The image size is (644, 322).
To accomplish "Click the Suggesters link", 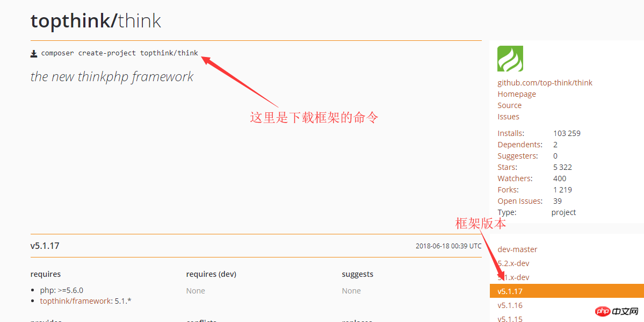I will pos(517,156).
